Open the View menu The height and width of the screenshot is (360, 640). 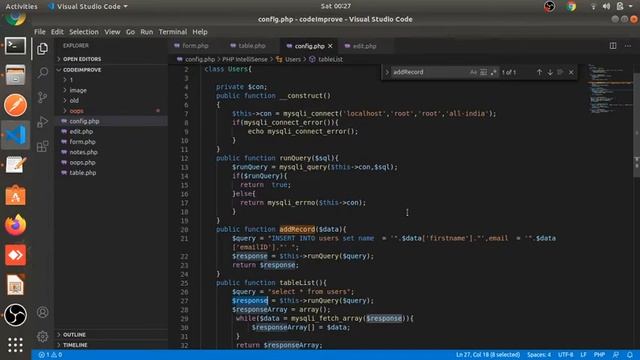pyautogui.click(x=112, y=32)
